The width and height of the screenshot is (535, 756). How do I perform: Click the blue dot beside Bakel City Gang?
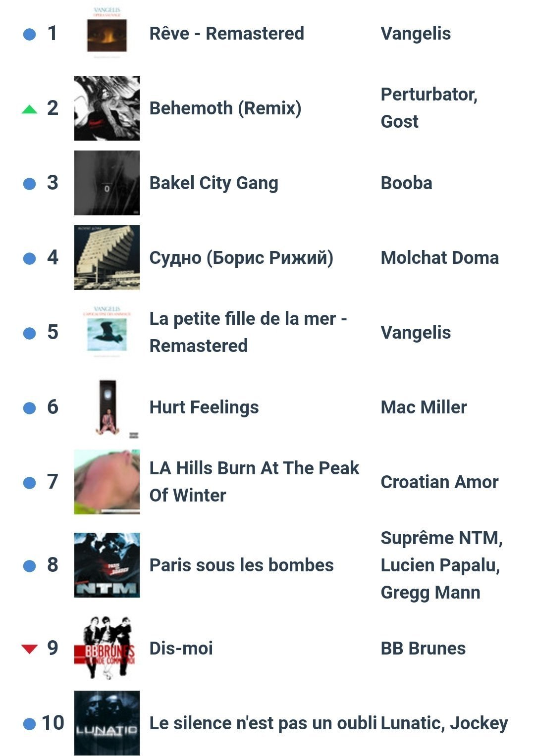pos(30,184)
